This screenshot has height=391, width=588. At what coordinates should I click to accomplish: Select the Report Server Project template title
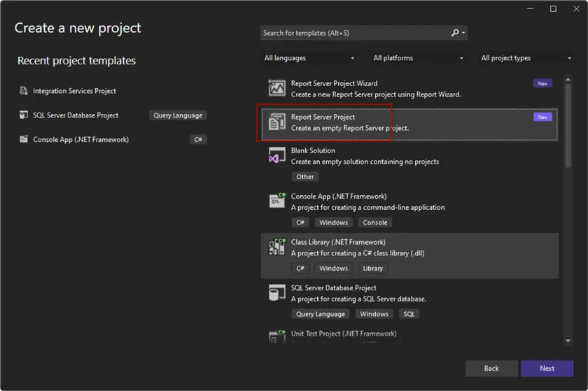[x=323, y=117]
